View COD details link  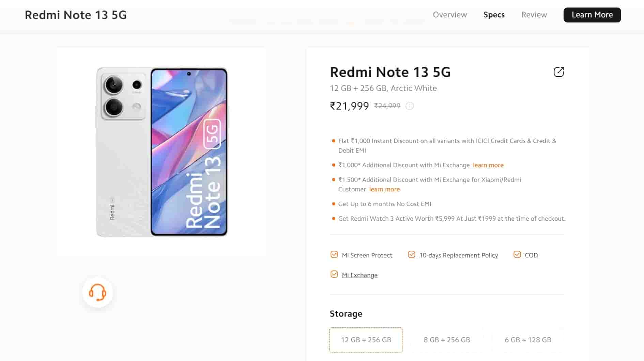(x=532, y=255)
